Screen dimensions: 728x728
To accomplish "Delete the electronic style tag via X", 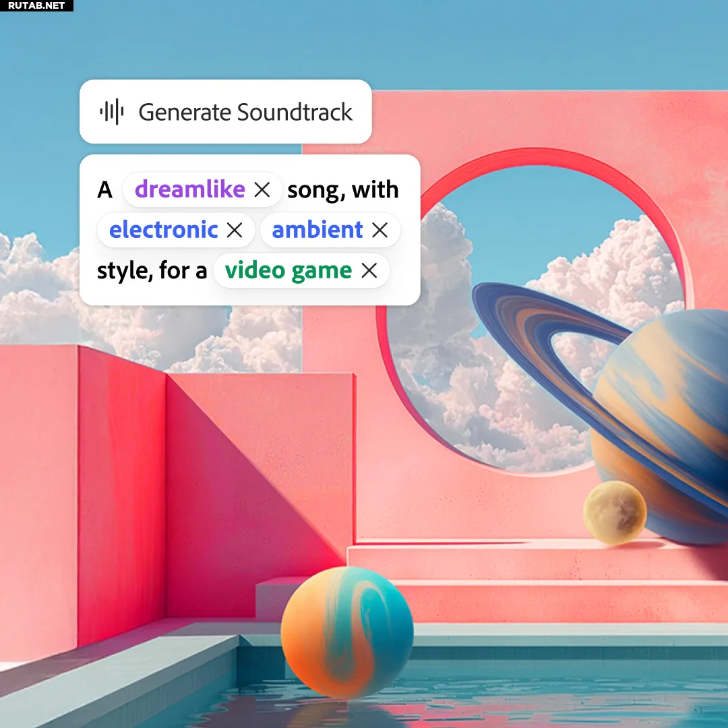I will pyautogui.click(x=235, y=231).
